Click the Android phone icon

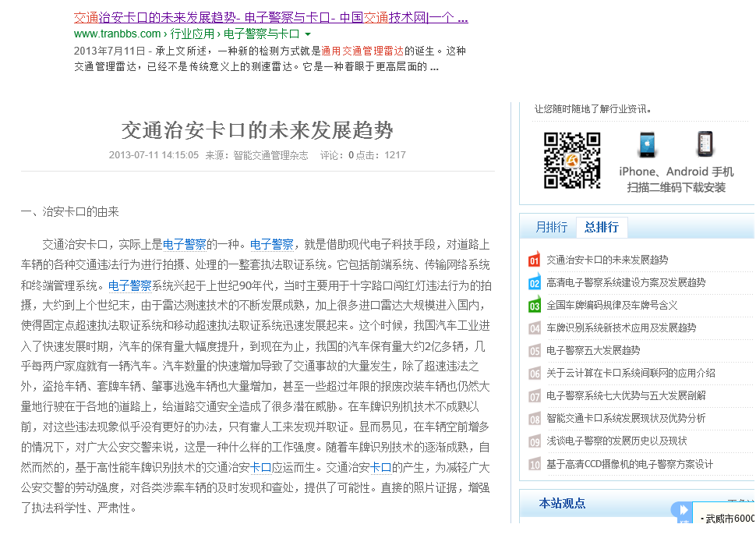click(705, 145)
